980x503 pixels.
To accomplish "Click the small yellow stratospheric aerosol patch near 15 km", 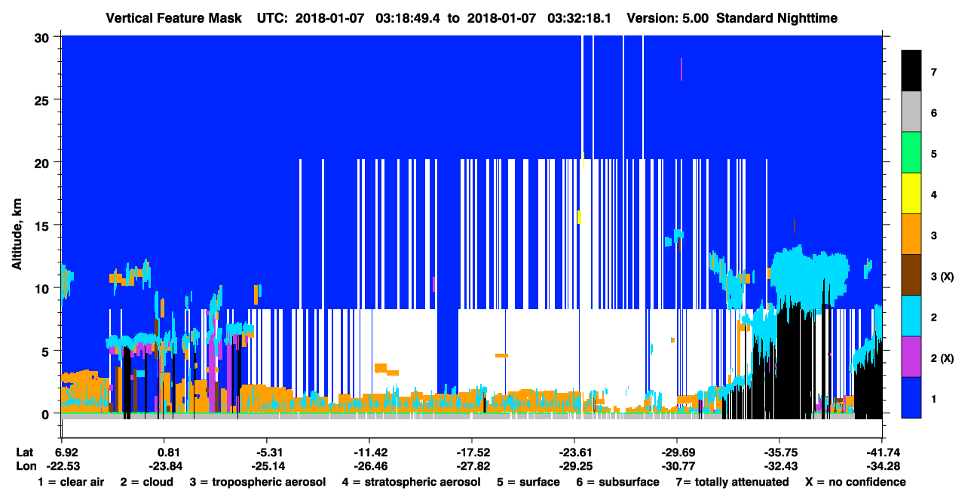I will (x=579, y=217).
